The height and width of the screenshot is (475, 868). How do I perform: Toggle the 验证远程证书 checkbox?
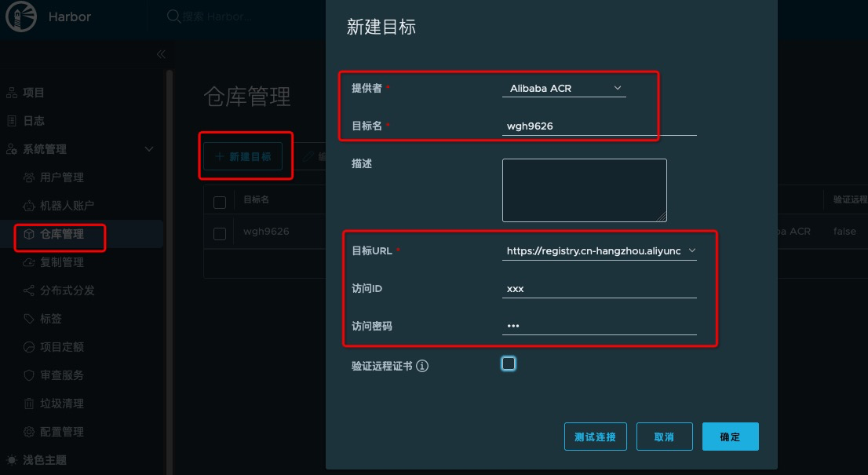click(x=509, y=364)
